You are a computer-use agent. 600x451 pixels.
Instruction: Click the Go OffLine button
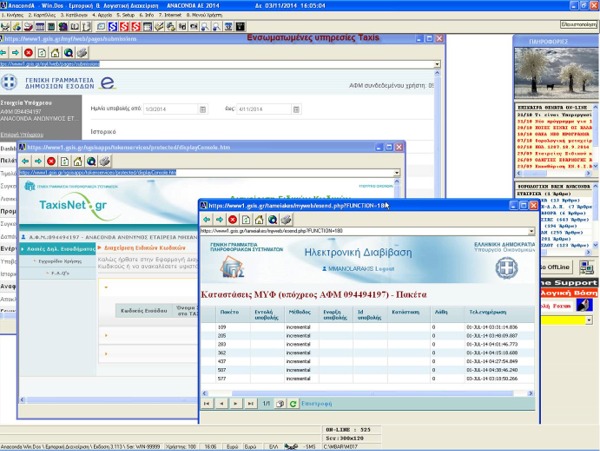[556, 267]
